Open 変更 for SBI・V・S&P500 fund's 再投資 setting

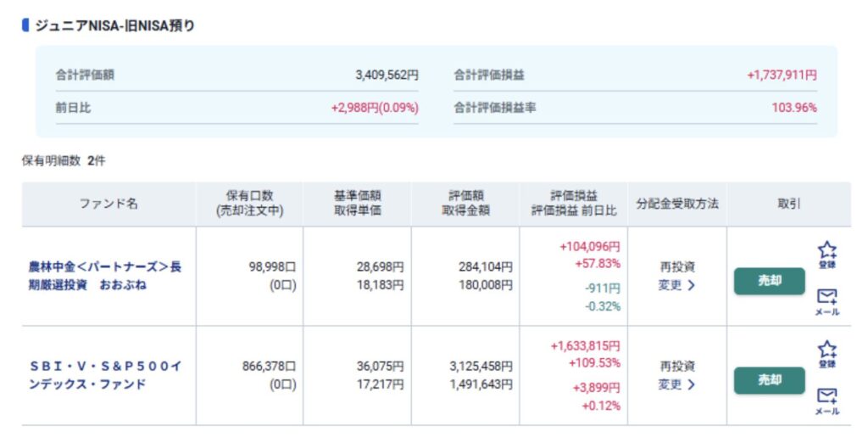coord(676,384)
